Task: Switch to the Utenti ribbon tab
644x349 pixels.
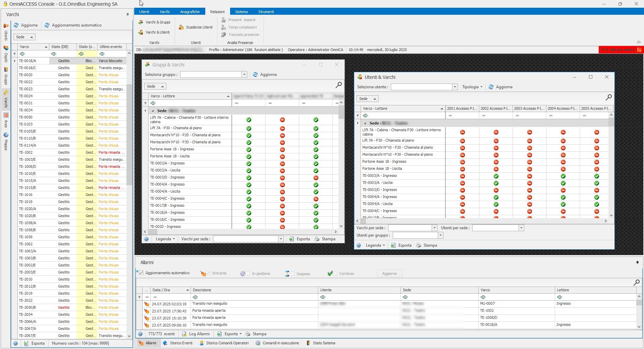Action: (x=144, y=12)
